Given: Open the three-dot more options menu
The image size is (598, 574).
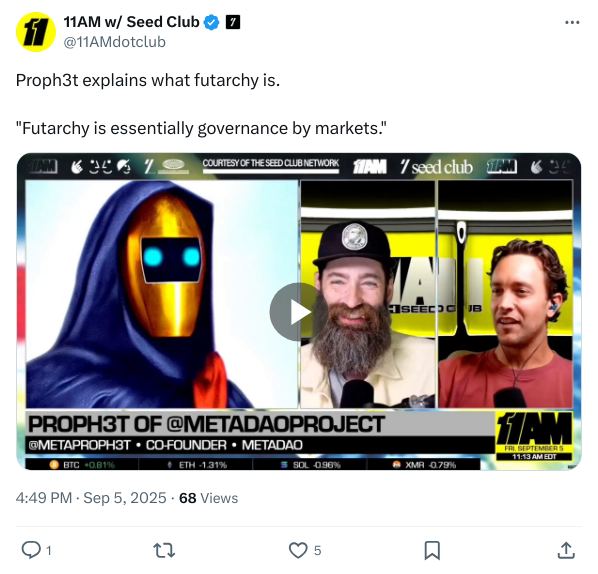Looking at the screenshot, I should coord(572,23).
